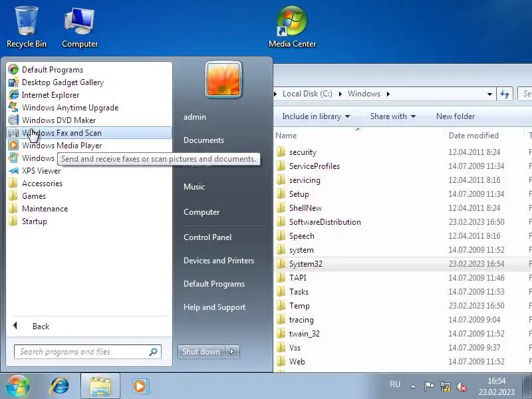Image resolution: width=532 pixels, height=399 pixels.
Task: Focus the Search programs and files box
Action: pos(88,352)
